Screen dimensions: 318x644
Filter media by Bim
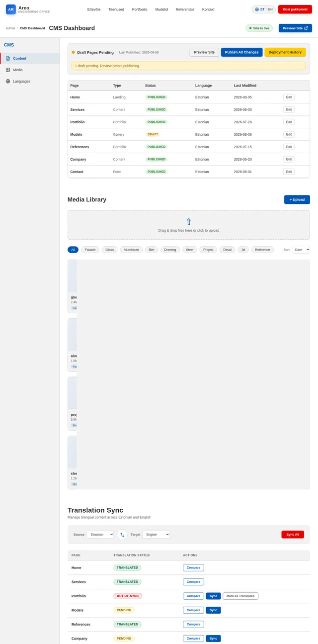152,250
